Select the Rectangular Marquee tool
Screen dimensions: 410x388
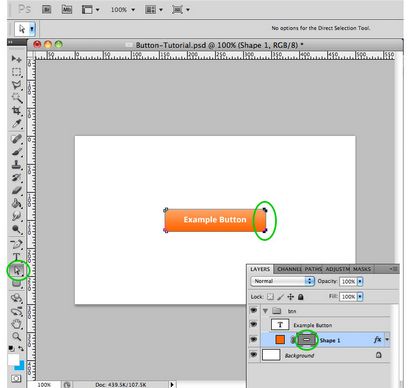16,72
